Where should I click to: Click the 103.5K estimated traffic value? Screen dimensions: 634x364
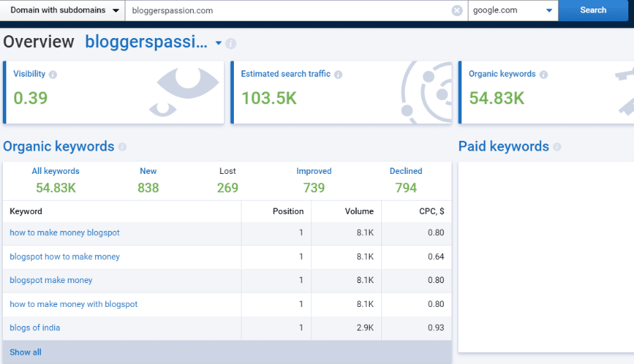click(269, 98)
